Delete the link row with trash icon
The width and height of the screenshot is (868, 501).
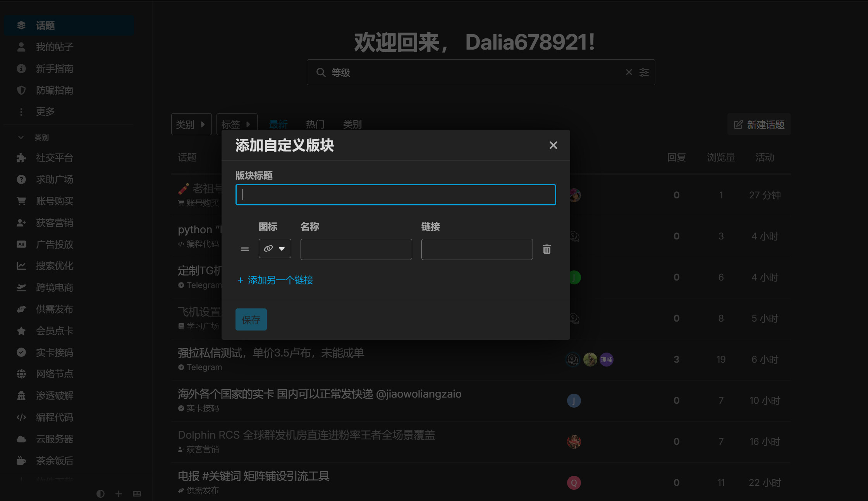(547, 249)
